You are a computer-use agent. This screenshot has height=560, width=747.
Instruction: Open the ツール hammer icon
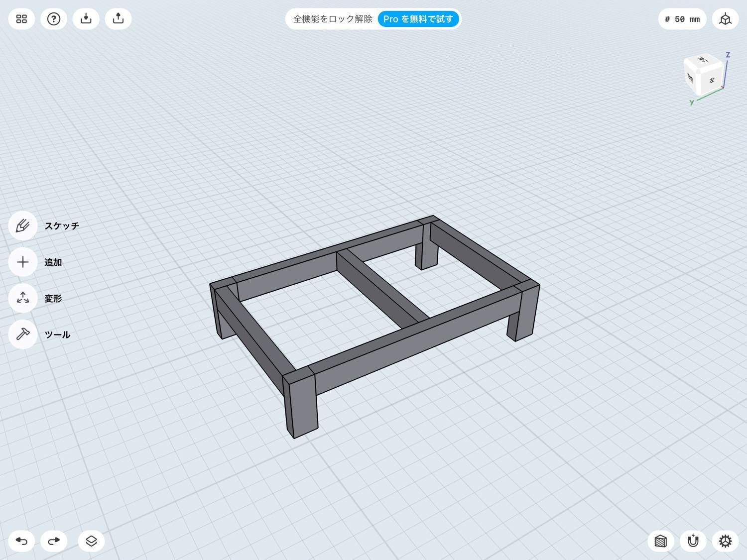pyautogui.click(x=22, y=335)
